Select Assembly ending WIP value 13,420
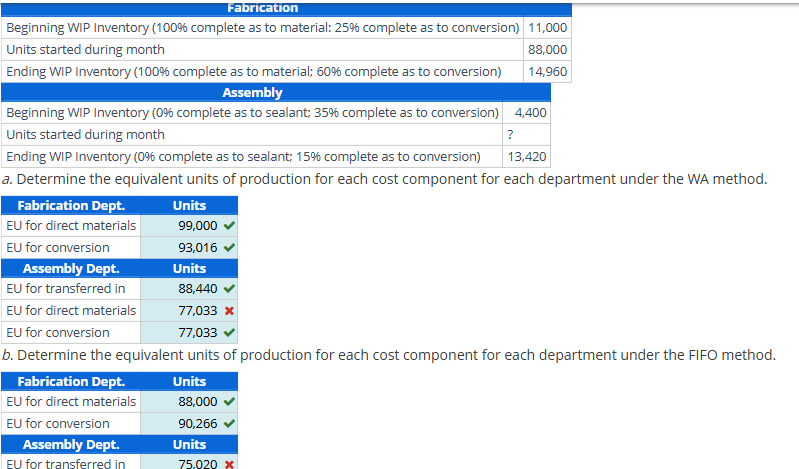This screenshot has height=469, width=799. coord(527,157)
